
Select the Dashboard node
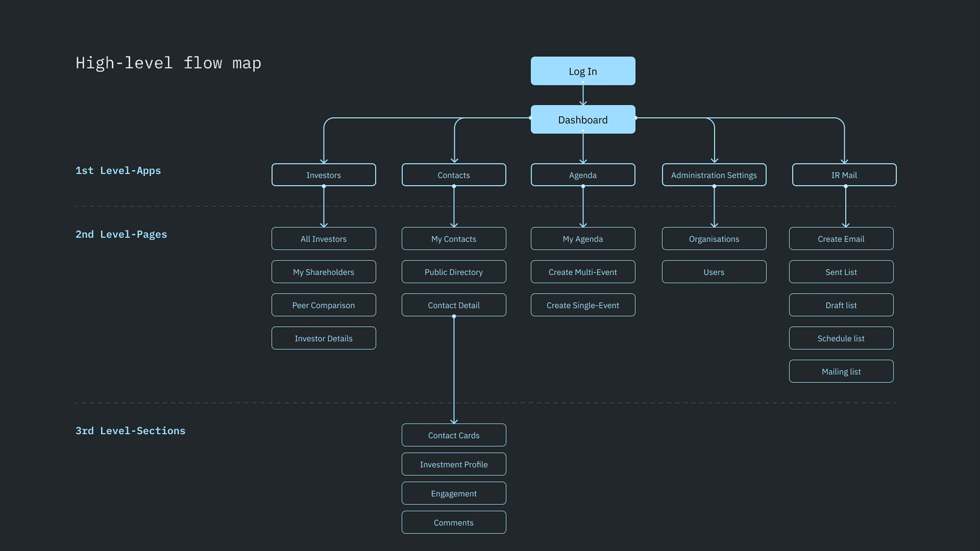coord(583,120)
